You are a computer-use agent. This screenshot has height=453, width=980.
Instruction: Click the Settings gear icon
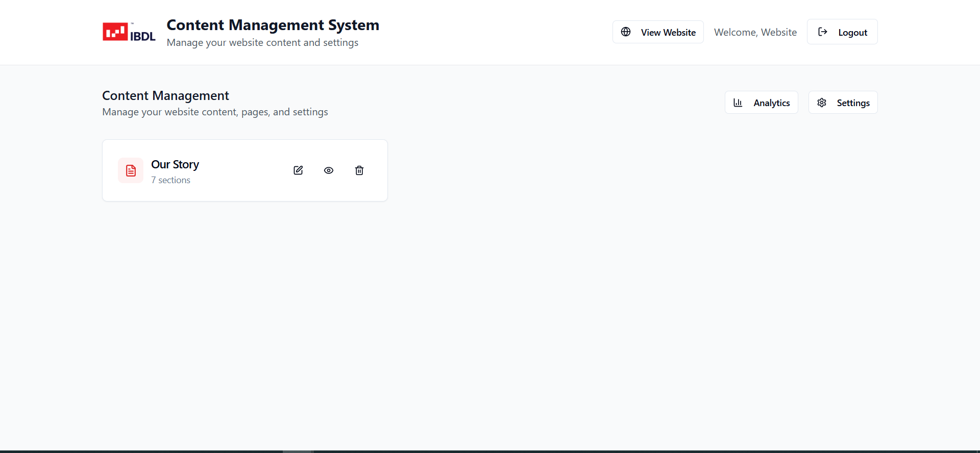[821, 103]
